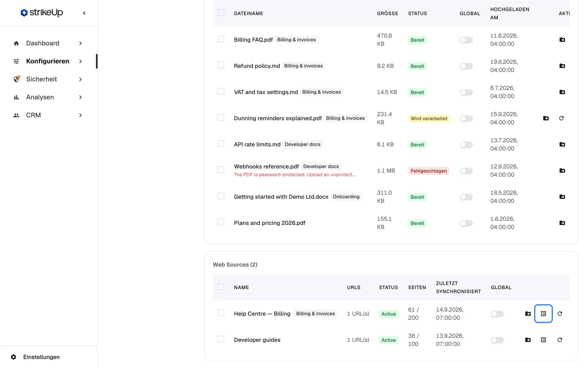Click the Fehlgeschlagen status badge
The image size is (588, 368).
(x=429, y=171)
